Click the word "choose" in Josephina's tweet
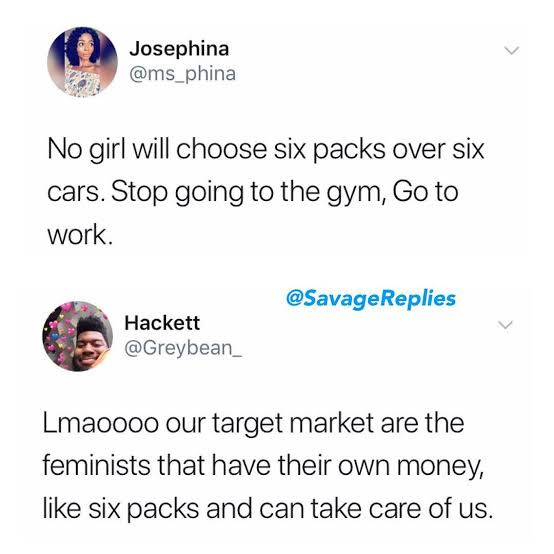The image size is (554, 554). point(221,149)
